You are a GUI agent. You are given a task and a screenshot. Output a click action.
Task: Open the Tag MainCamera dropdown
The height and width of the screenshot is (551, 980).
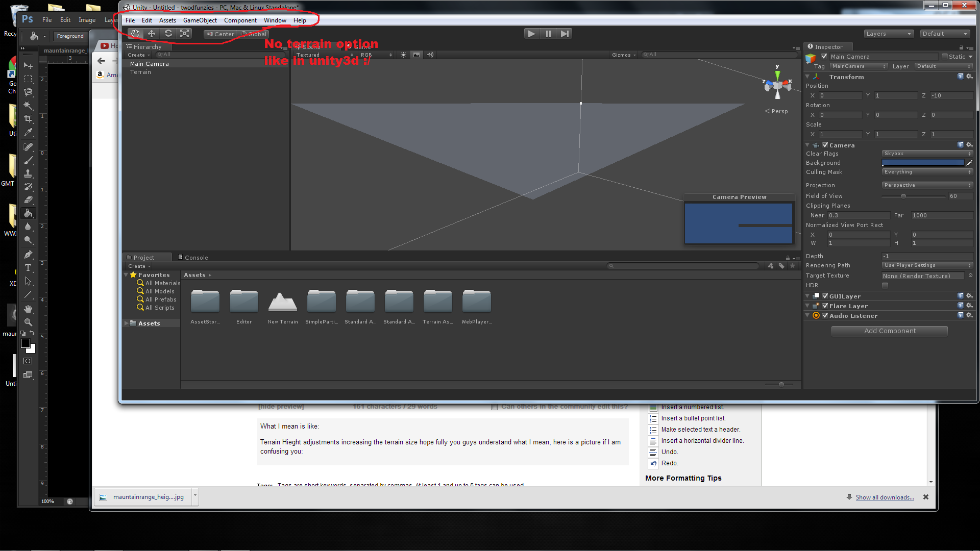859,66
